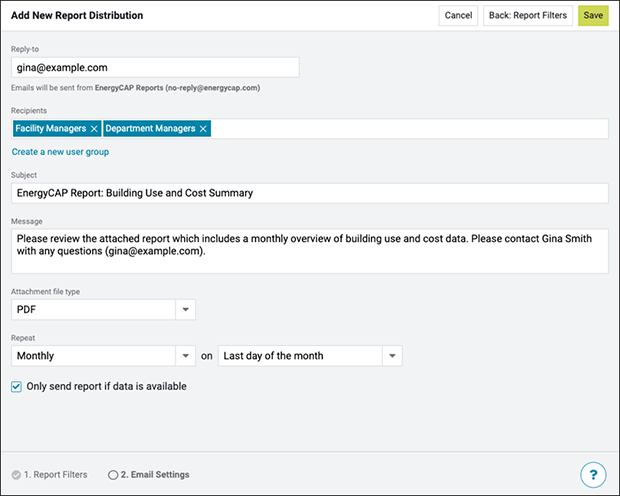Go back to Report Filters
Viewport: 620px width, 496px height.
[x=528, y=15]
